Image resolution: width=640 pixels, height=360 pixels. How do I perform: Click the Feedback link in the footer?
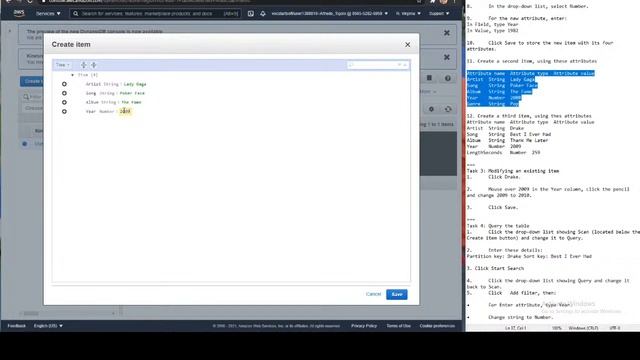coord(17,326)
